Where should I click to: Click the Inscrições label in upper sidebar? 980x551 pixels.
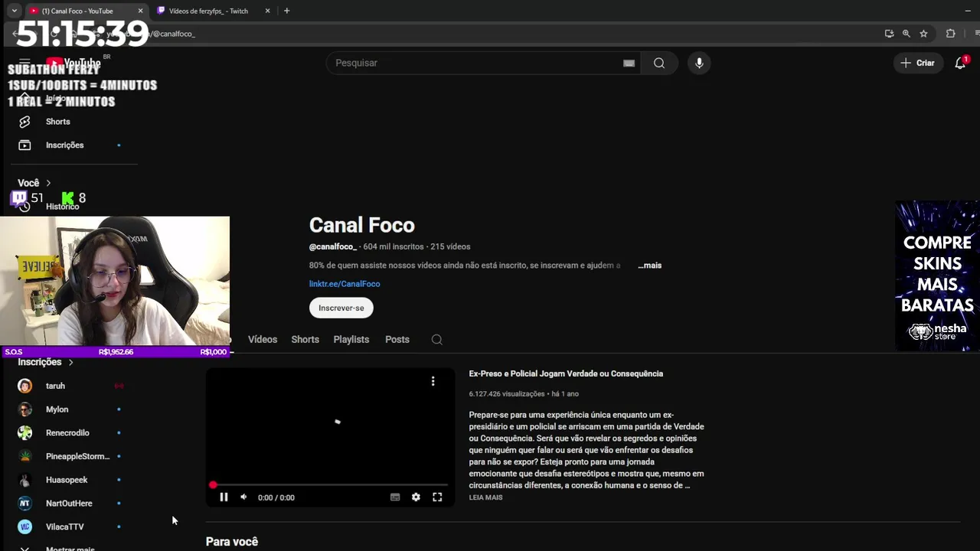pyautogui.click(x=64, y=145)
